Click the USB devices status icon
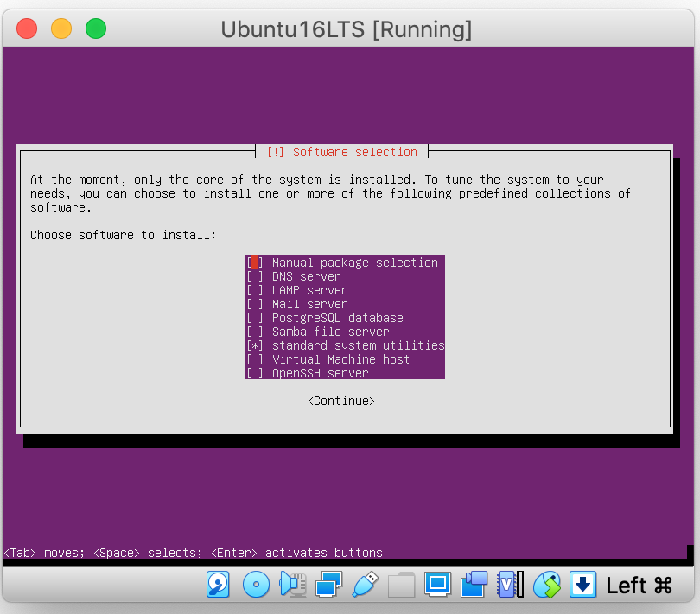The height and width of the screenshot is (614, 700). [x=366, y=585]
